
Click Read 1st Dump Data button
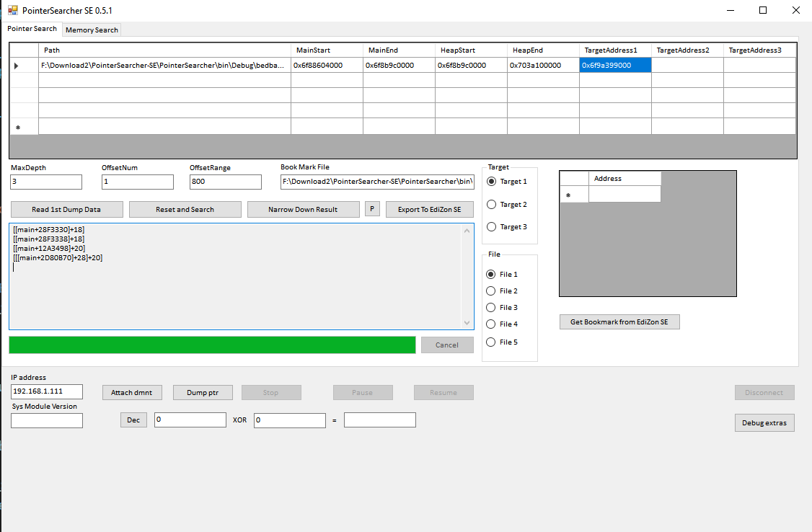(67, 210)
